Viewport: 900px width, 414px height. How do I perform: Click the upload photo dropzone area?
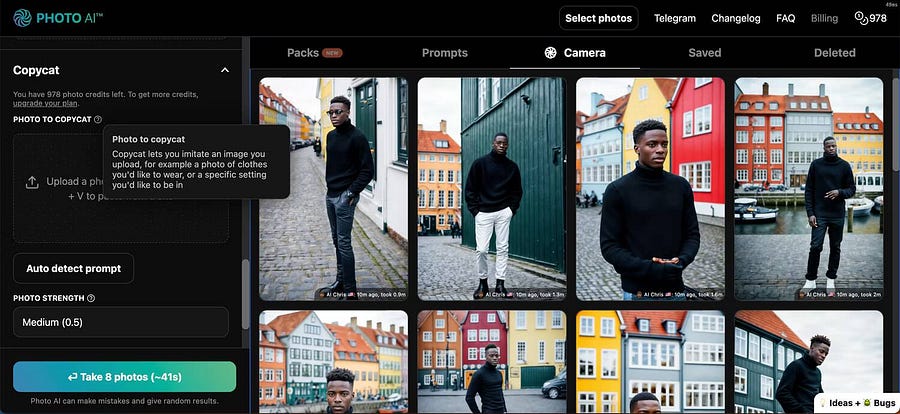pos(121,188)
